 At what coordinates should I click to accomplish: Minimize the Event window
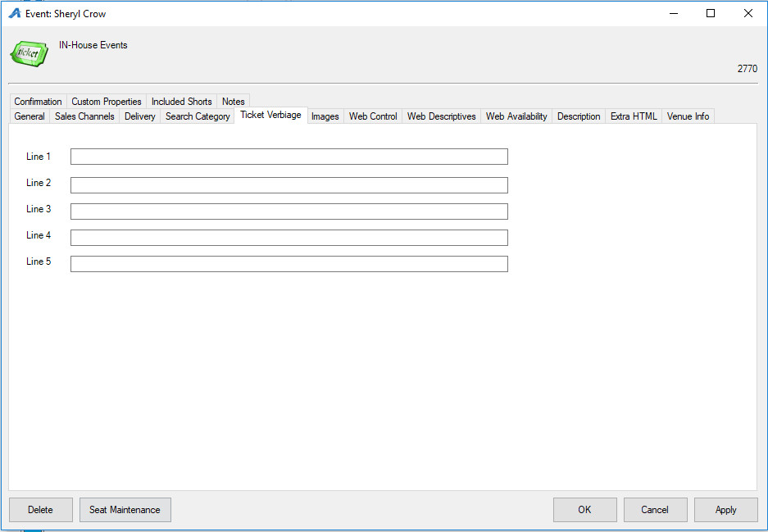point(674,13)
